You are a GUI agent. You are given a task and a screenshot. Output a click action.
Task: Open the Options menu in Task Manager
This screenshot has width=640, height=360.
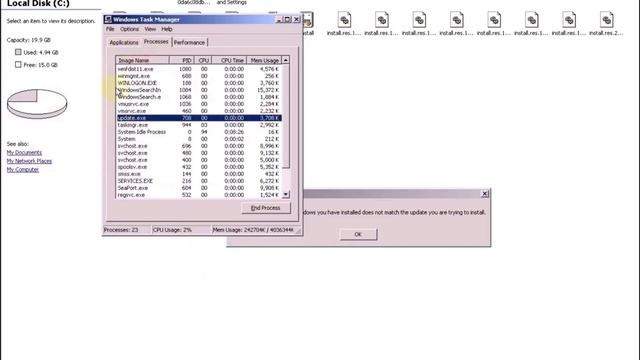point(129,29)
